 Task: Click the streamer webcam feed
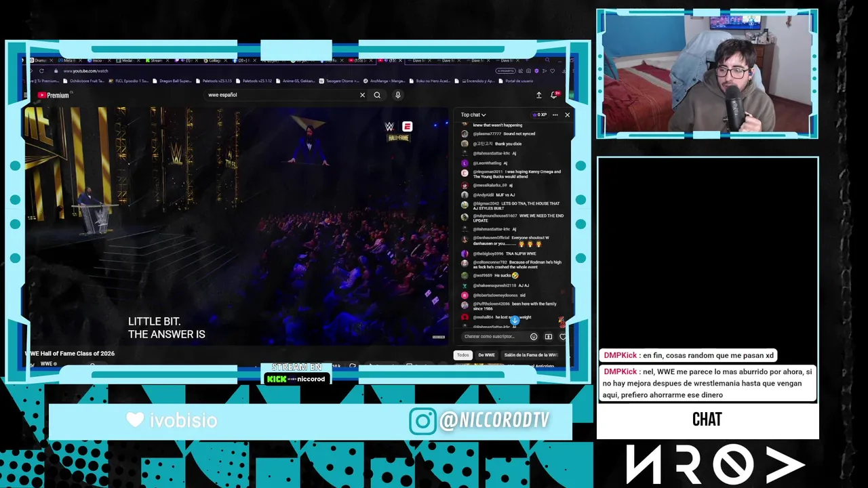[x=707, y=73]
